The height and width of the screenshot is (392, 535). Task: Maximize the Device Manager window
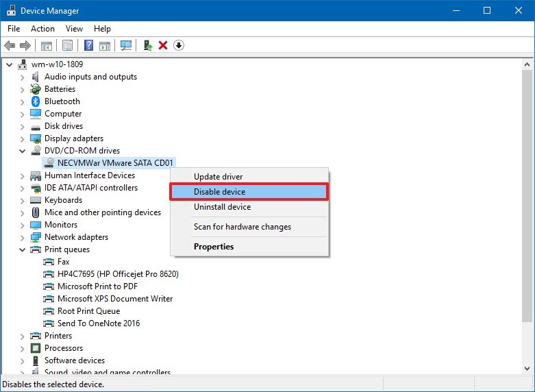pos(487,10)
